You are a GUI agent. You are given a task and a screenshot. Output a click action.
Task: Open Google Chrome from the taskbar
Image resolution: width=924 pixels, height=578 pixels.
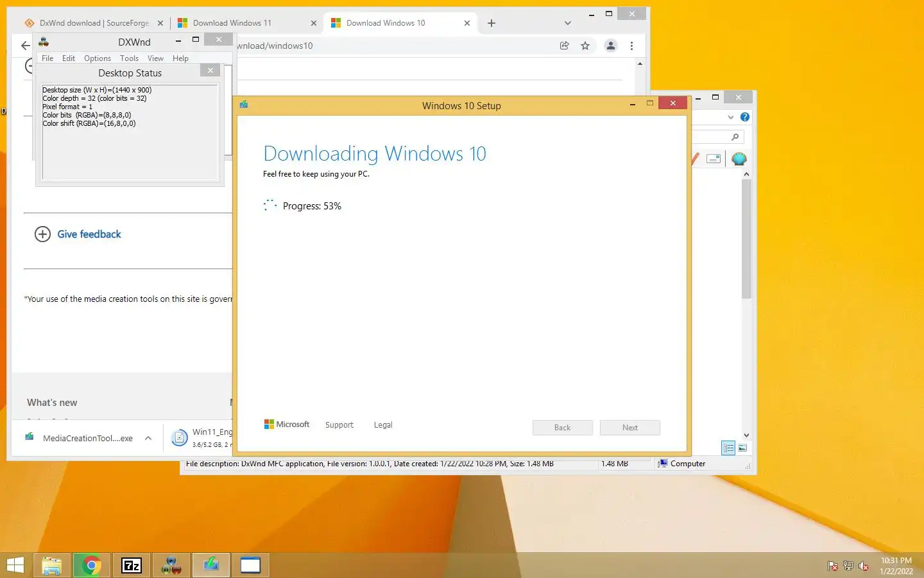[91, 566]
